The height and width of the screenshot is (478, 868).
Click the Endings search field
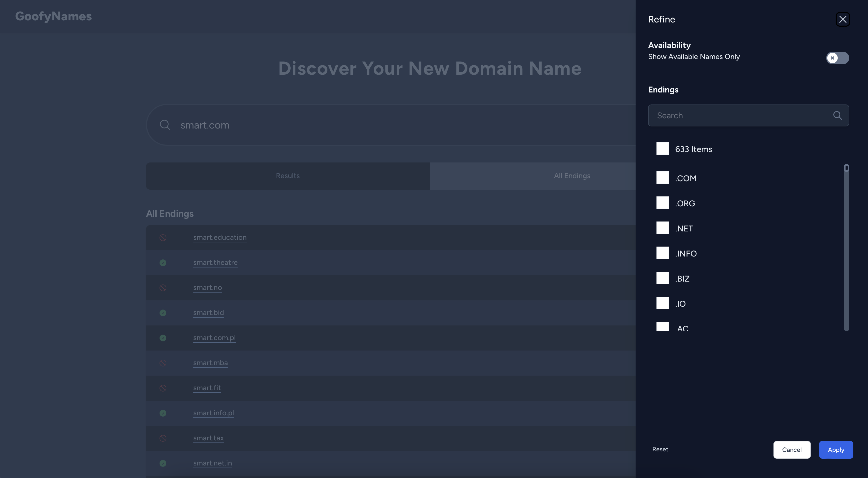(x=748, y=115)
